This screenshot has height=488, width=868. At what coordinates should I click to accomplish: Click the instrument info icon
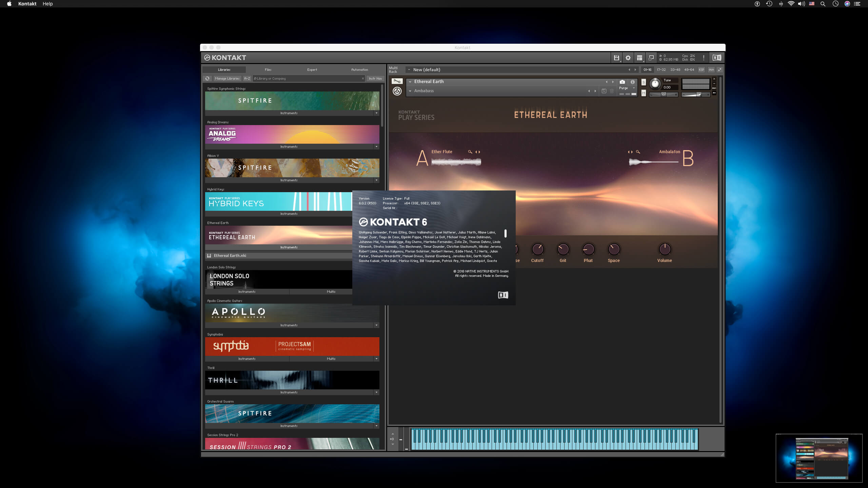click(x=632, y=82)
